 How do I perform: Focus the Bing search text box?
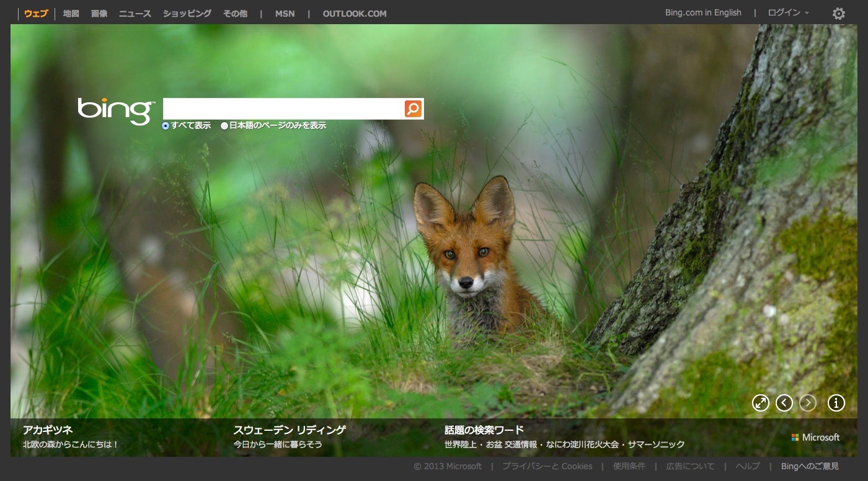coord(283,109)
